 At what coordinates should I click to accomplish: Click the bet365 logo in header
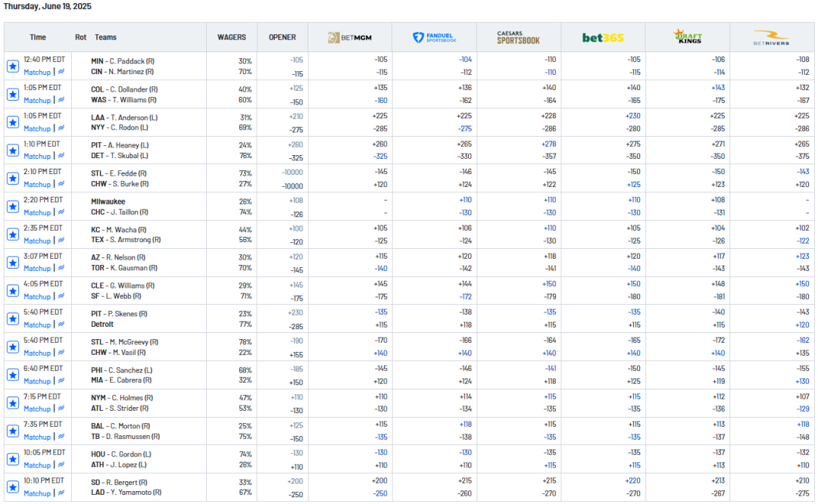(x=603, y=37)
